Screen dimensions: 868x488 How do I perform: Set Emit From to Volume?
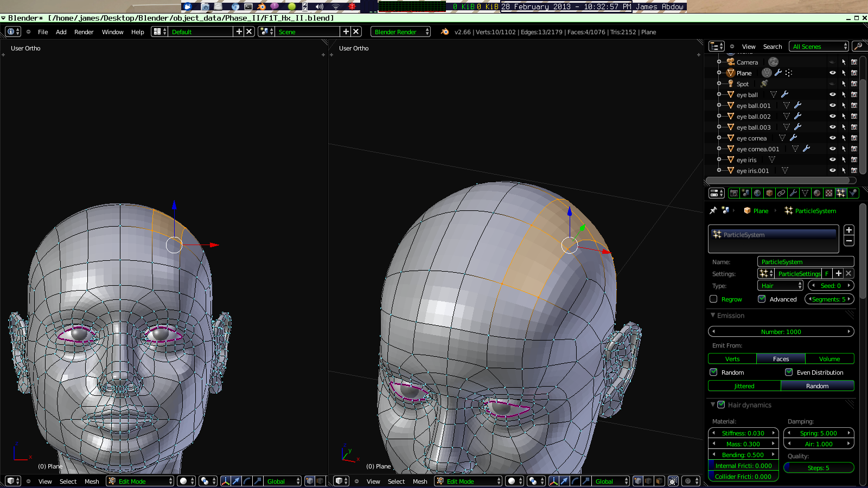click(829, 358)
